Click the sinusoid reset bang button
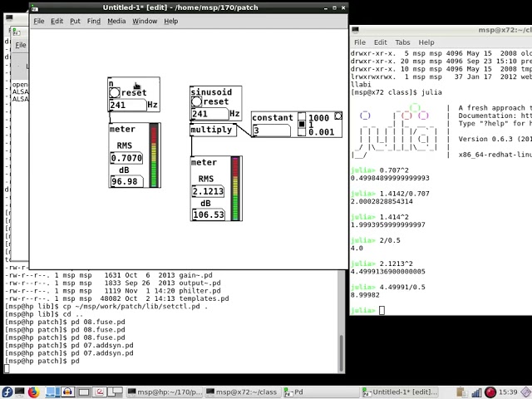 196,101
